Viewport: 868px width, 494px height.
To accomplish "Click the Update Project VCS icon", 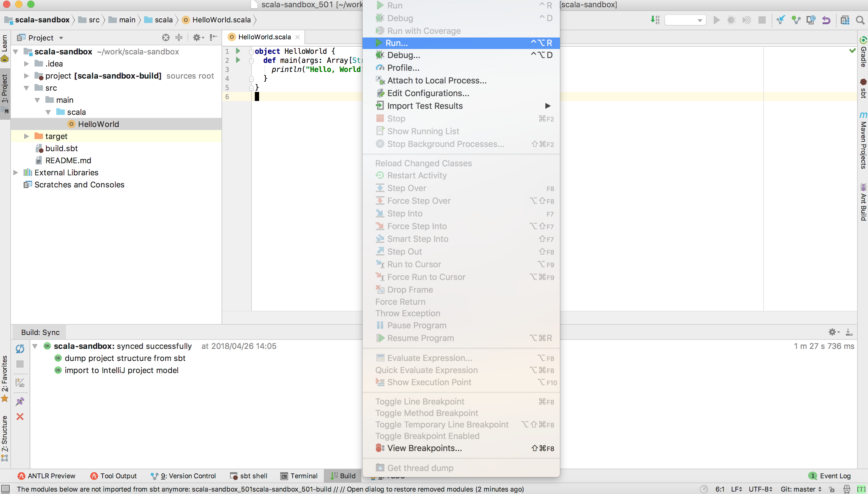I will [x=781, y=20].
